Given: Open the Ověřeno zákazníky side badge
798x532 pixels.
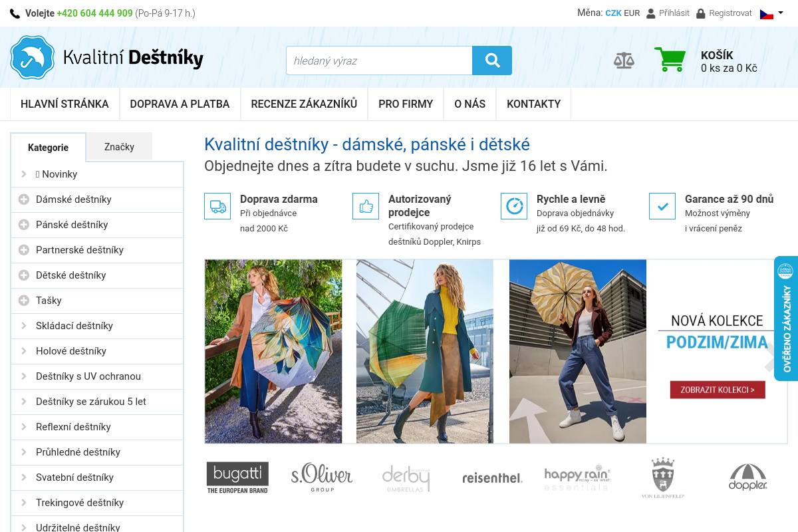Looking at the screenshot, I should [x=786, y=319].
